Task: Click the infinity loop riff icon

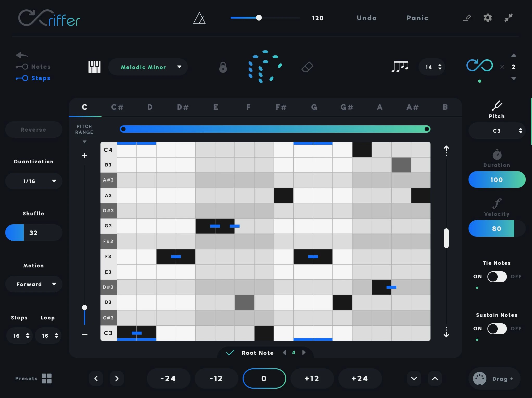Action: pyautogui.click(x=479, y=65)
